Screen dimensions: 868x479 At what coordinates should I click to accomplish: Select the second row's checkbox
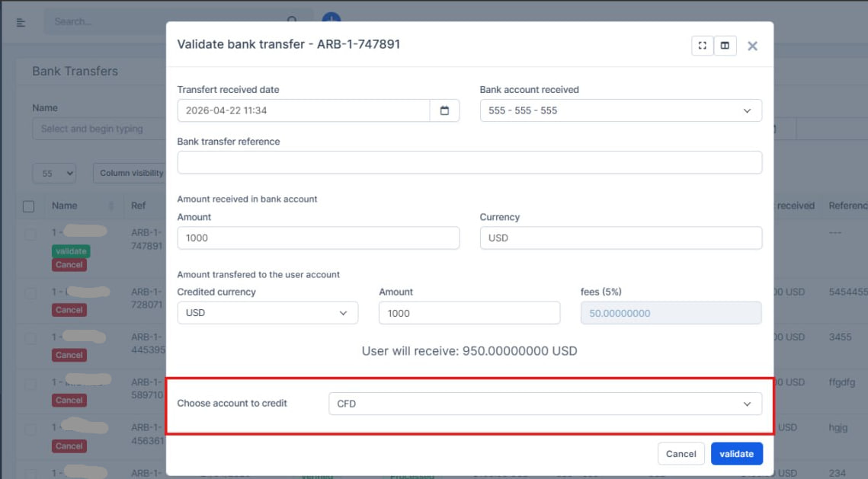pyautogui.click(x=30, y=293)
